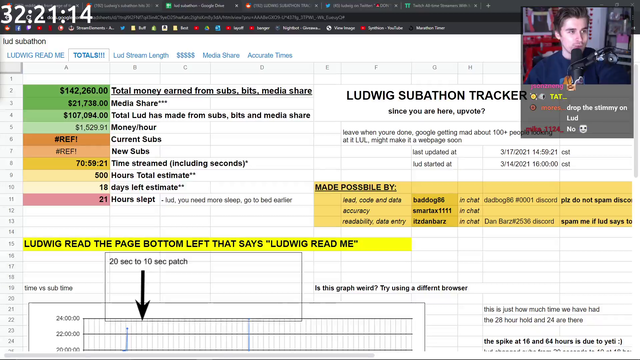Select column A header
640x360 pixels.
tap(66, 67)
